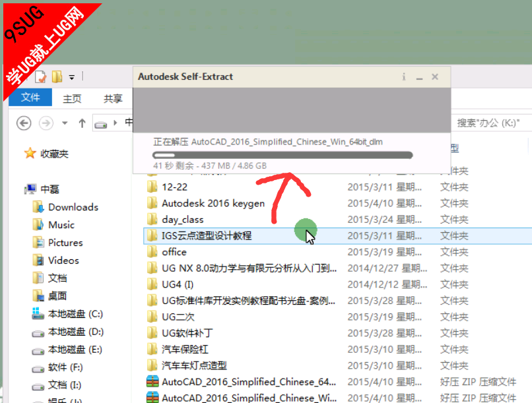Click the info icon in Autodesk Self-Extract
This screenshot has height=403, width=532.
404,77
